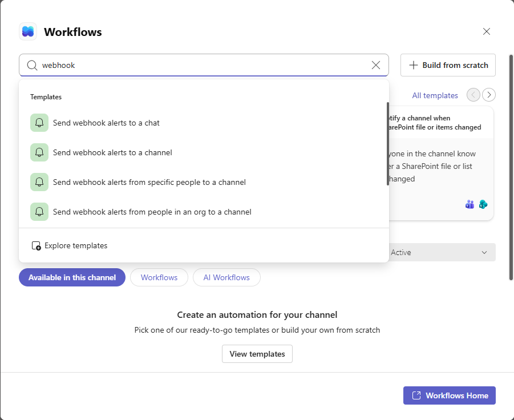Clear the webhook search text

pos(376,65)
